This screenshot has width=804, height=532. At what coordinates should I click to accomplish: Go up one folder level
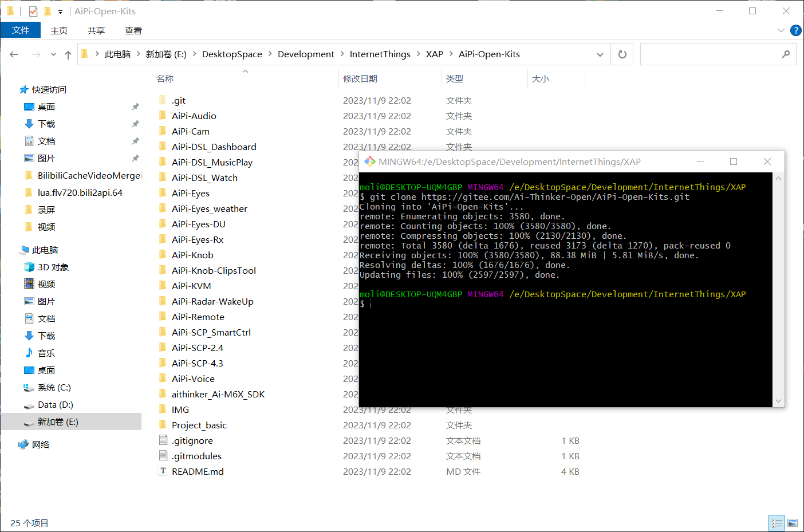(x=68, y=54)
